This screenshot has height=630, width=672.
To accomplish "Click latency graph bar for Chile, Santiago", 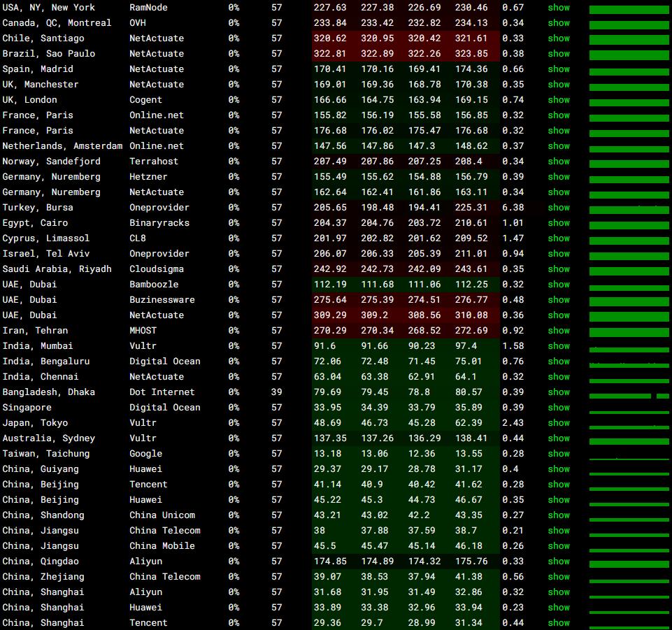I will pos(629,40).
